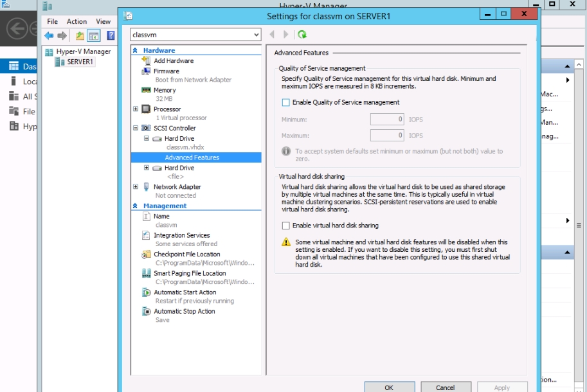The image size is (587, 392).
Task: Click the Up folder icon in Hyper-V Manager
Action: 80,35
